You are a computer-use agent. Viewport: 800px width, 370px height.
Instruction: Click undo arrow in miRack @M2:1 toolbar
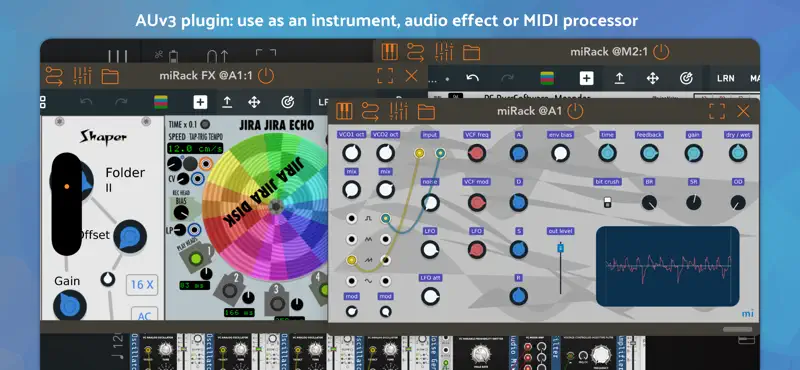(x=473, y=78)
